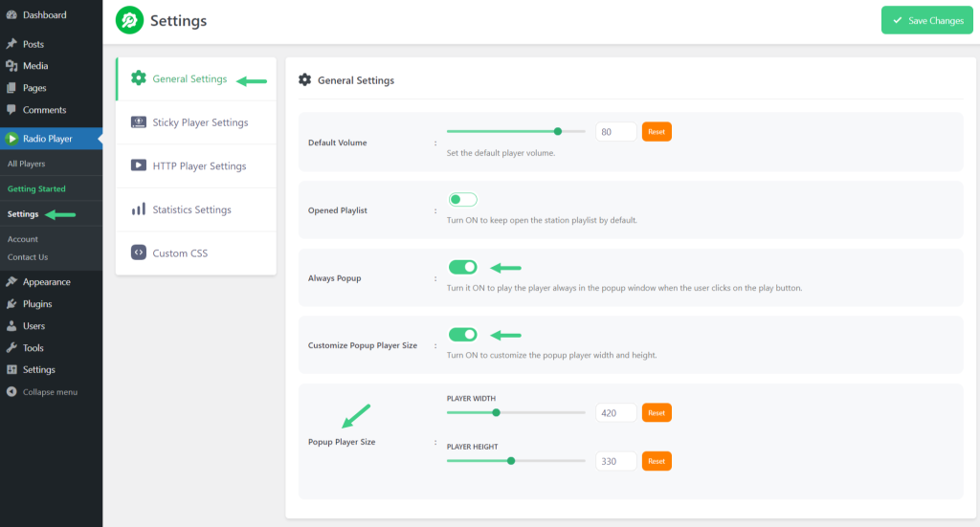Click the Player Height number field

click(615, 461)
